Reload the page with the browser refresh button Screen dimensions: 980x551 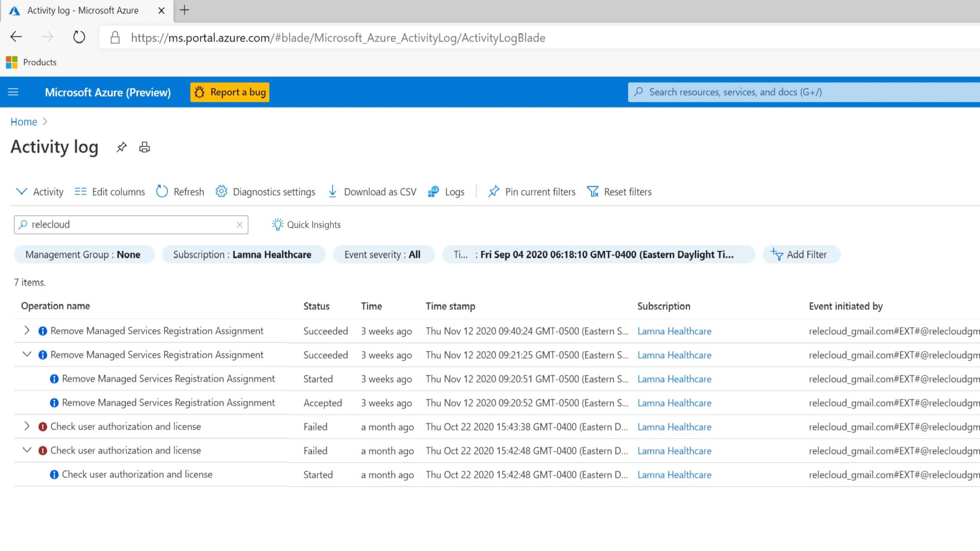click(79, 37)
